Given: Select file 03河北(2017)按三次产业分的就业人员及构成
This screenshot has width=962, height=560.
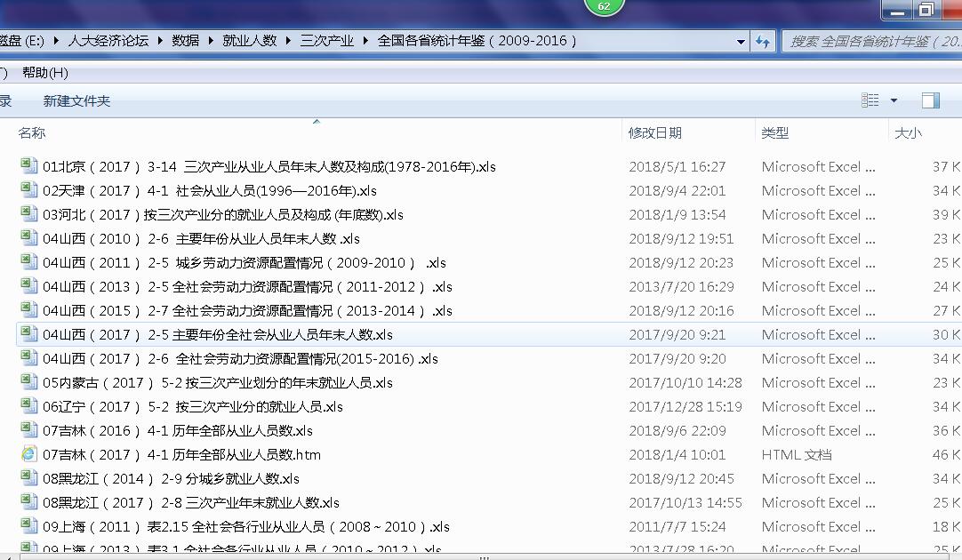Looking at the screenshot, I should 222,215.
